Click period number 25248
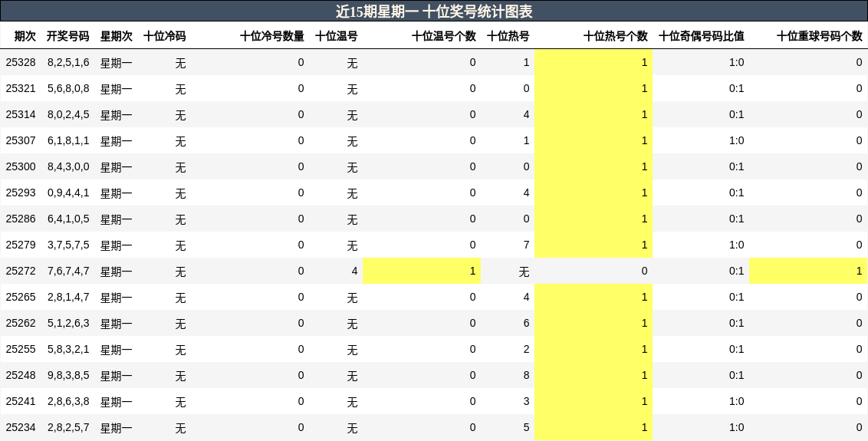 (x=21, y=375)
